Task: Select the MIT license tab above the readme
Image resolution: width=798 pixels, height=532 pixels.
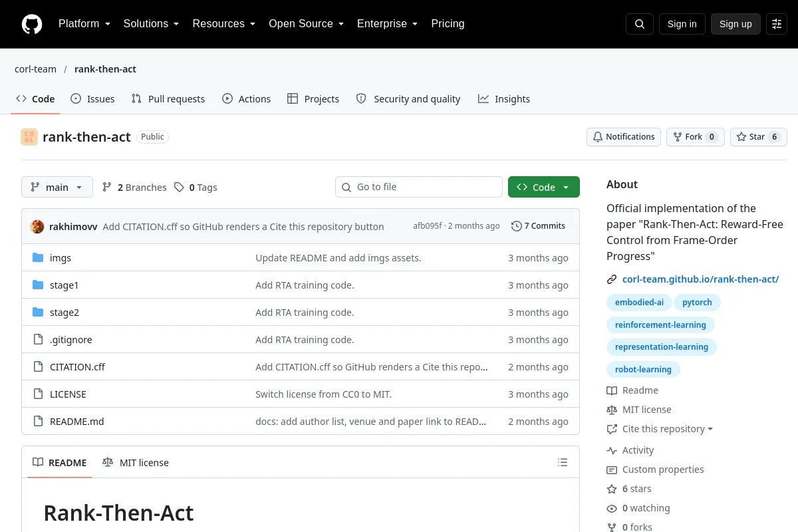Action: (x=136, y=462)
